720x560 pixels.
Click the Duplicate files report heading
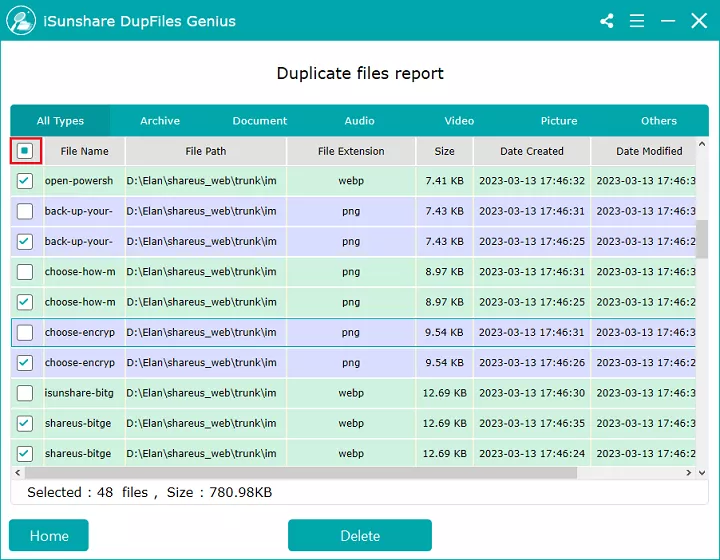coord(360,73)
